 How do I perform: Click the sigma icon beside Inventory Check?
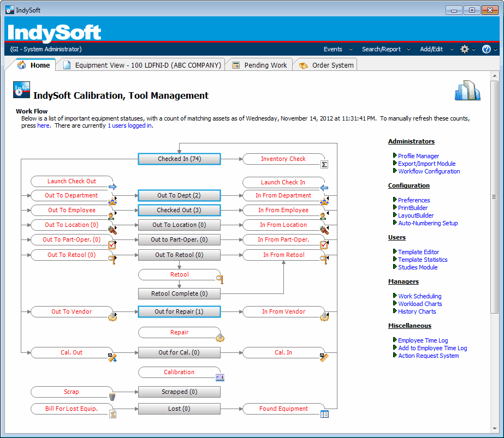(324, 164)
